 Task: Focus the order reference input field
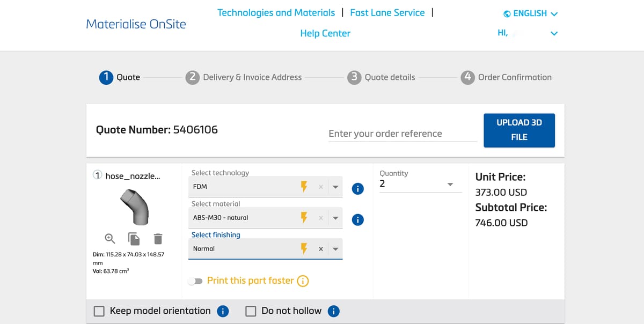pos(402,134)
